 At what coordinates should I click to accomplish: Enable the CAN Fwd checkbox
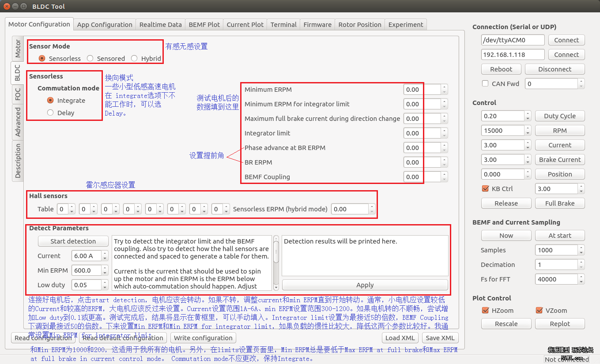(x=485, y=83)
